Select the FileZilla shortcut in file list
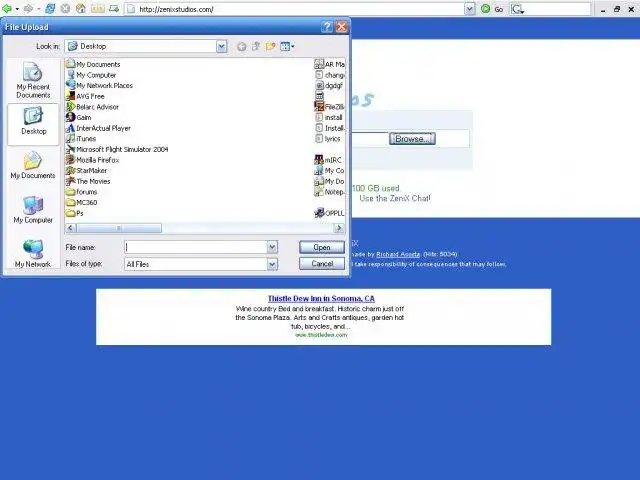Screen dimensions: 640x480 (329, 107)
